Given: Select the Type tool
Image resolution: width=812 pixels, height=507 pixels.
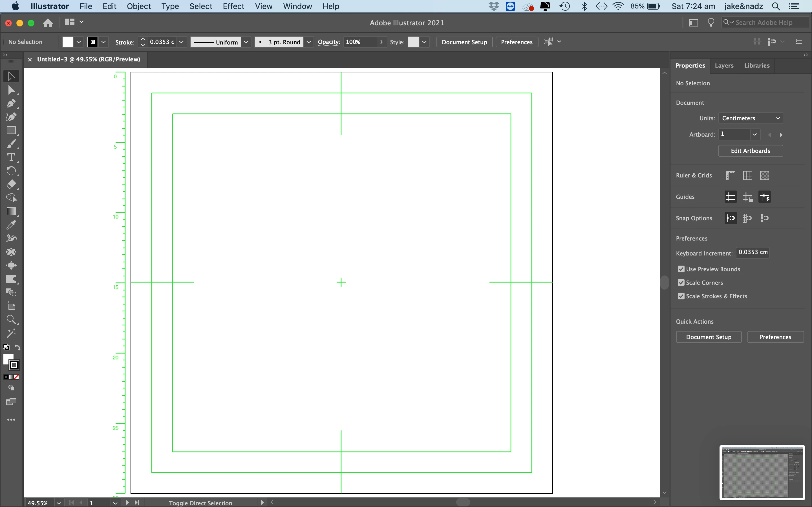Looking at the screenshot, I should [11, 157].
